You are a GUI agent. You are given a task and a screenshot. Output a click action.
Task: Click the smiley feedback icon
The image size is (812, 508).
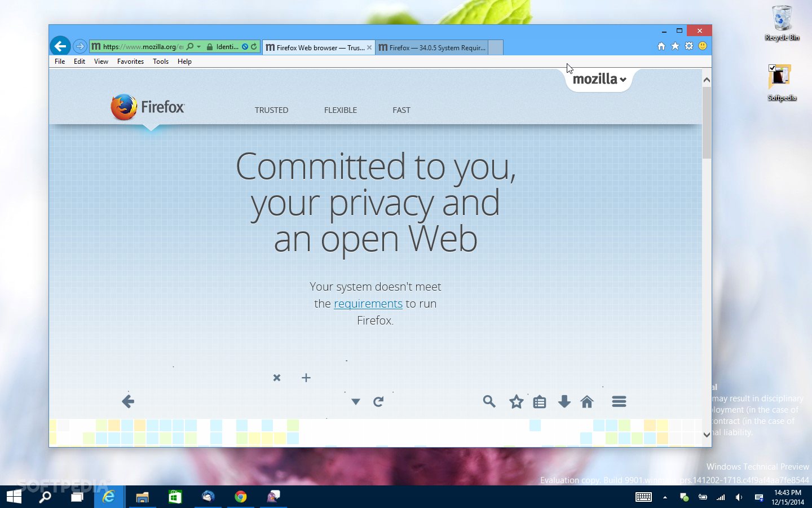(703, 46)
